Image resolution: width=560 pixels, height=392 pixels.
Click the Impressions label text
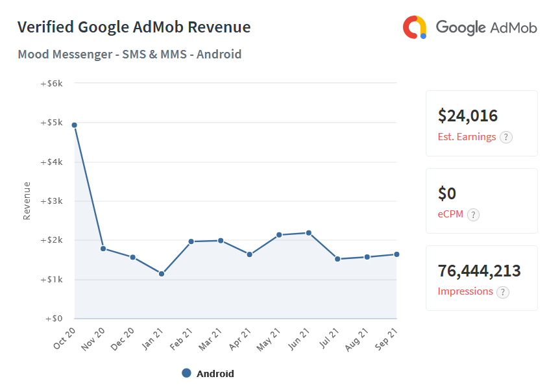[x=465, y=291]
